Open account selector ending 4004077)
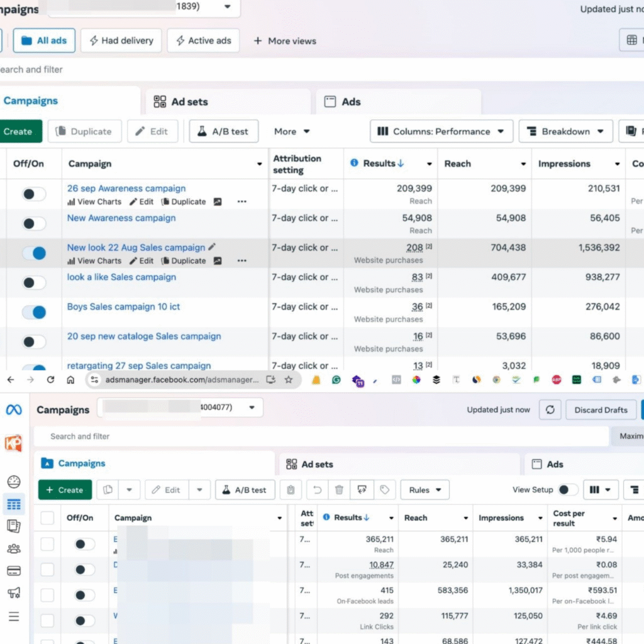The height and width of the screenshot is (644, 644). coord(180,408)
